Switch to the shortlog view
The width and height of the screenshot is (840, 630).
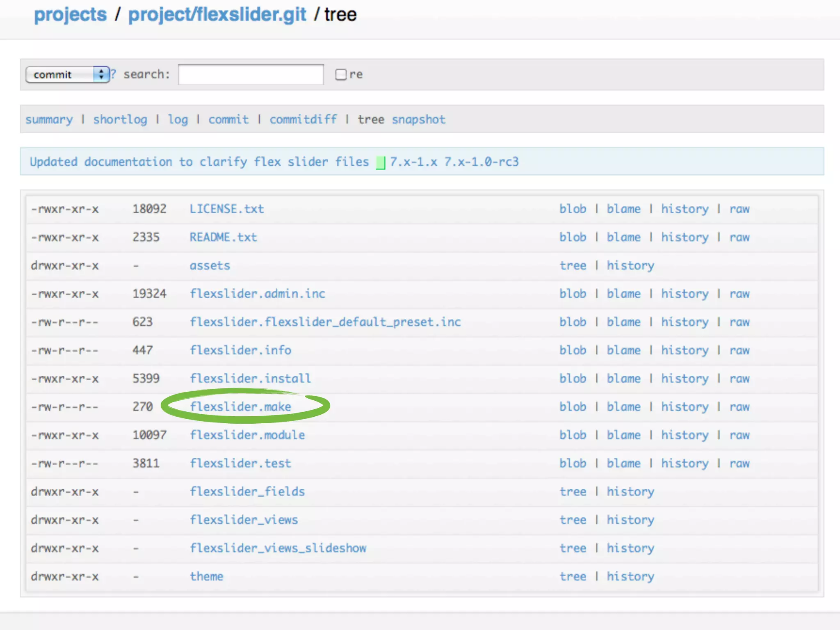click(x=120, y=119)
